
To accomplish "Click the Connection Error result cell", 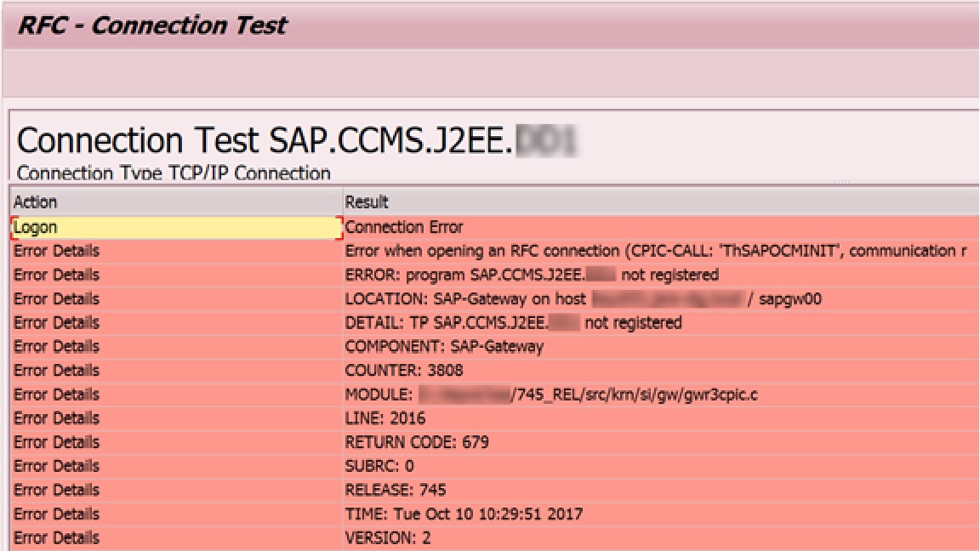I will click(x=661, y=227).
